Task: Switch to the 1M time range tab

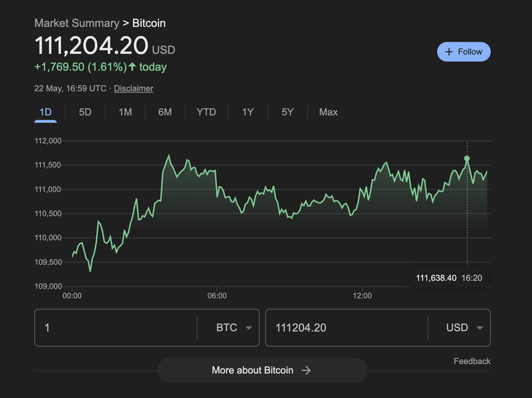Action: point(125,112)
